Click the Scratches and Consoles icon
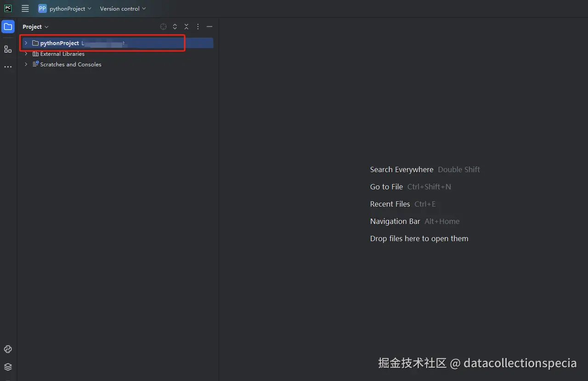This screenshot has height=381, width=588. click(35, 64)
